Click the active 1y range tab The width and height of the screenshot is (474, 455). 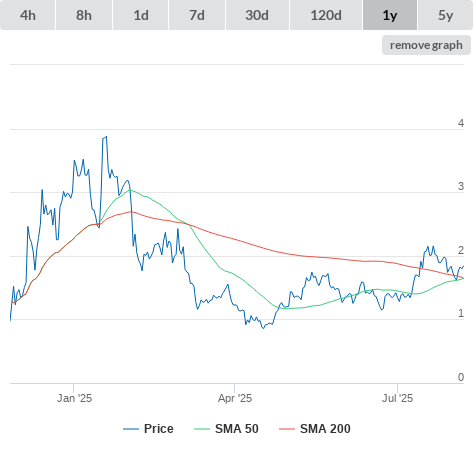pyautogui.click(x=390, y=15)
